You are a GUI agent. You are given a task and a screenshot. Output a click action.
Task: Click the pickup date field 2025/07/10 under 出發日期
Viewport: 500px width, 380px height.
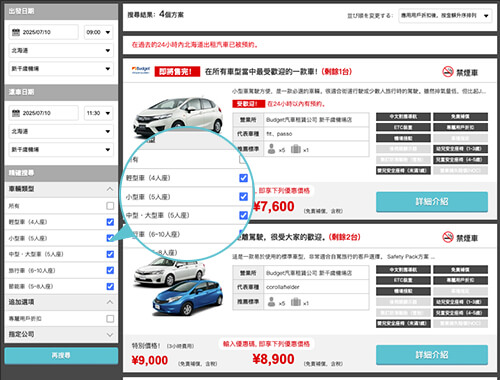pos(43,32)
